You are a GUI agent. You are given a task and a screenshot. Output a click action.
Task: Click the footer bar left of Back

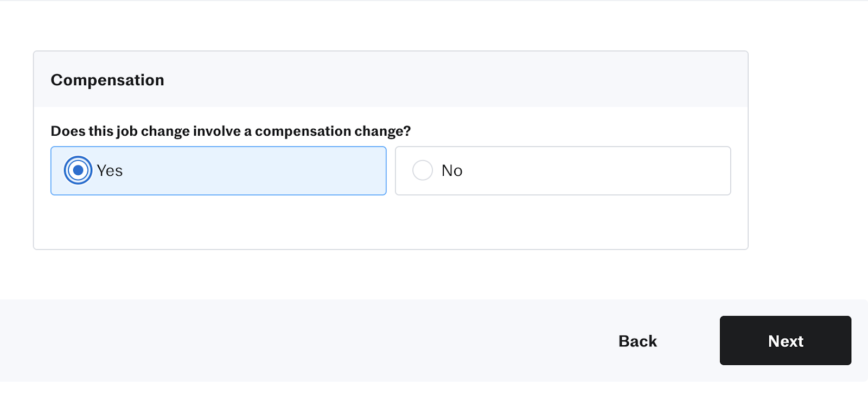[298, 341]
